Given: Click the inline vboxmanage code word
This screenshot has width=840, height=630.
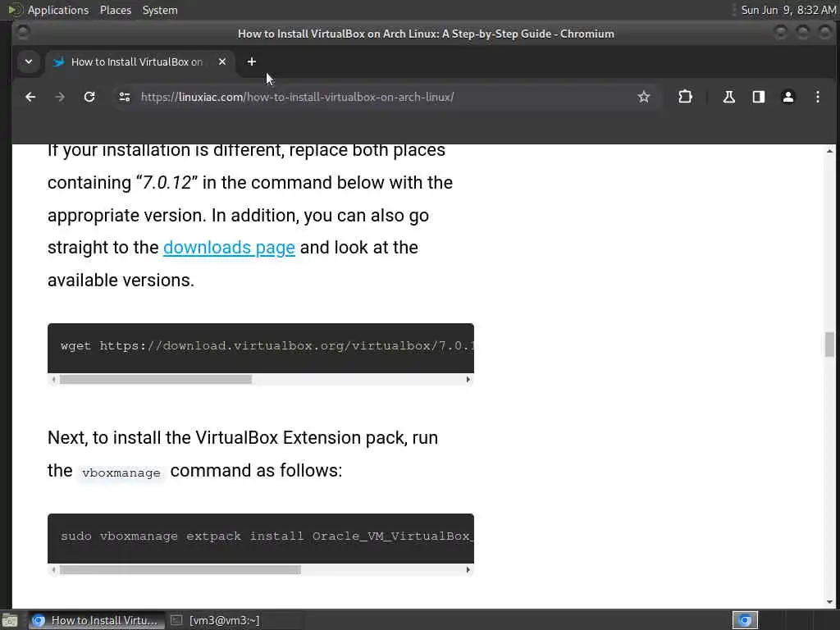Looking at the screenshot, I should pyautogui.click(x=121, y=473).
